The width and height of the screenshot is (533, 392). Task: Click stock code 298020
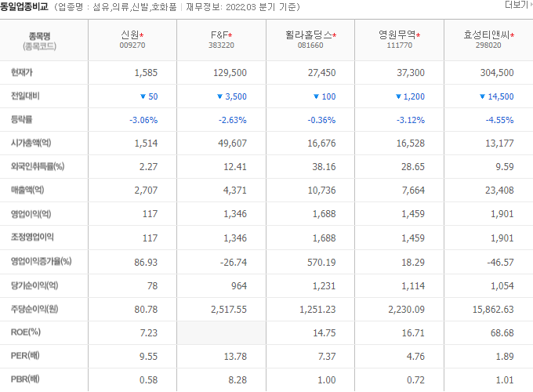tap(488, 45)
